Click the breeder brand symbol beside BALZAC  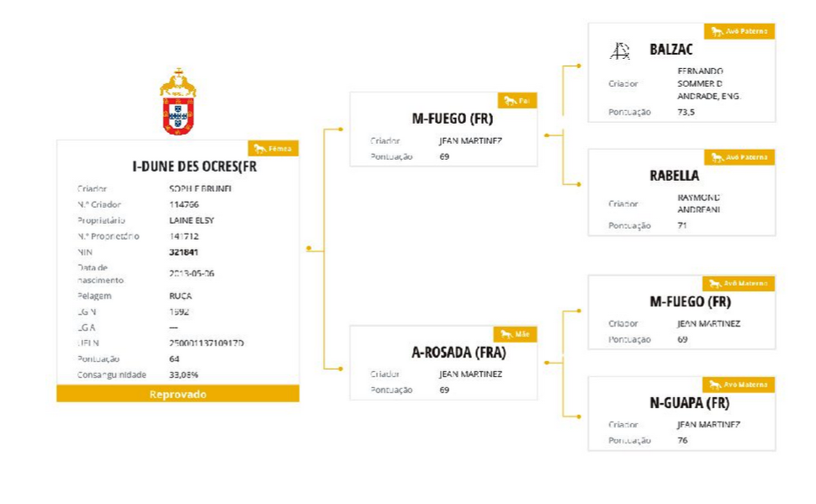[620, 51]
